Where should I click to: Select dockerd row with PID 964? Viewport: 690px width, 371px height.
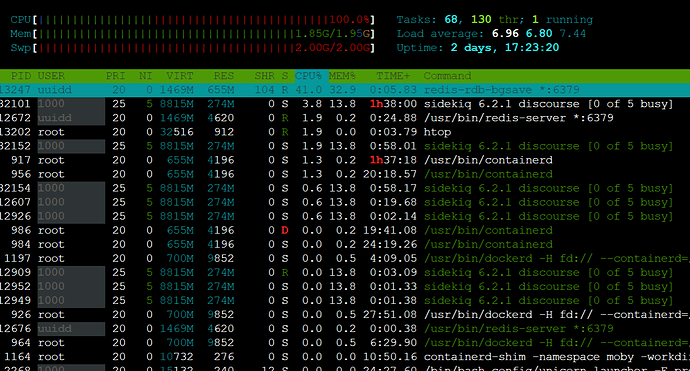[x=345, y=343]
